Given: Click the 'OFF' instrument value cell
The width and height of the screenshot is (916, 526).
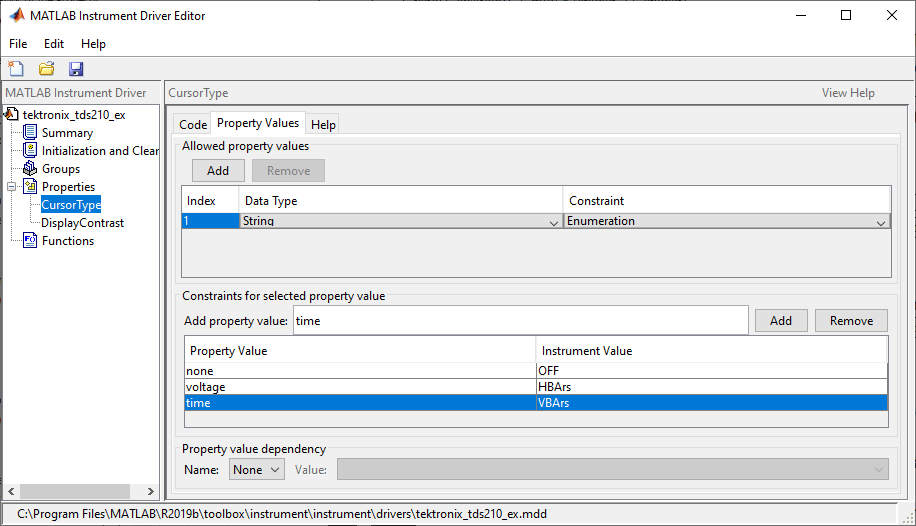Looking at the screenshot, I should pyautogui.click(x=712, y=371).
